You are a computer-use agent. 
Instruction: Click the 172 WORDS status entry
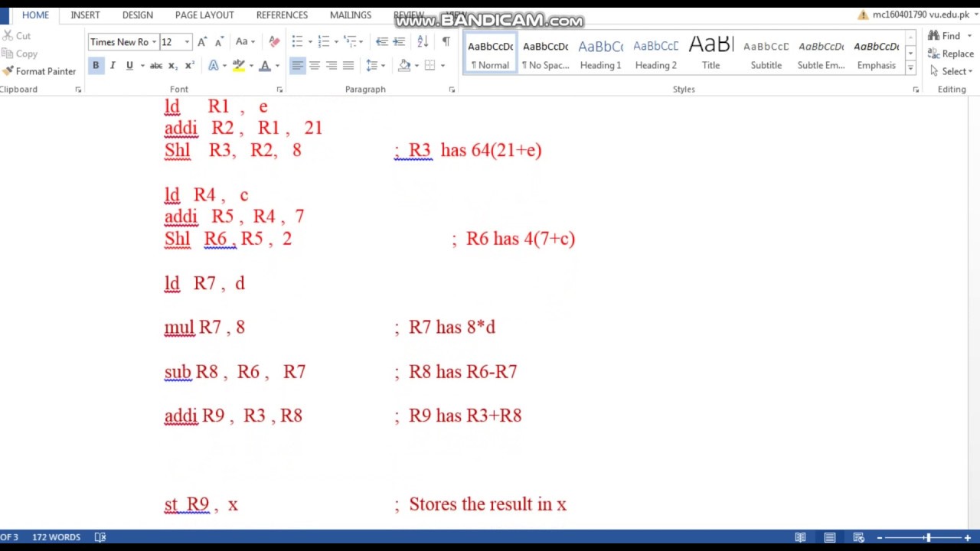(56, 537)
